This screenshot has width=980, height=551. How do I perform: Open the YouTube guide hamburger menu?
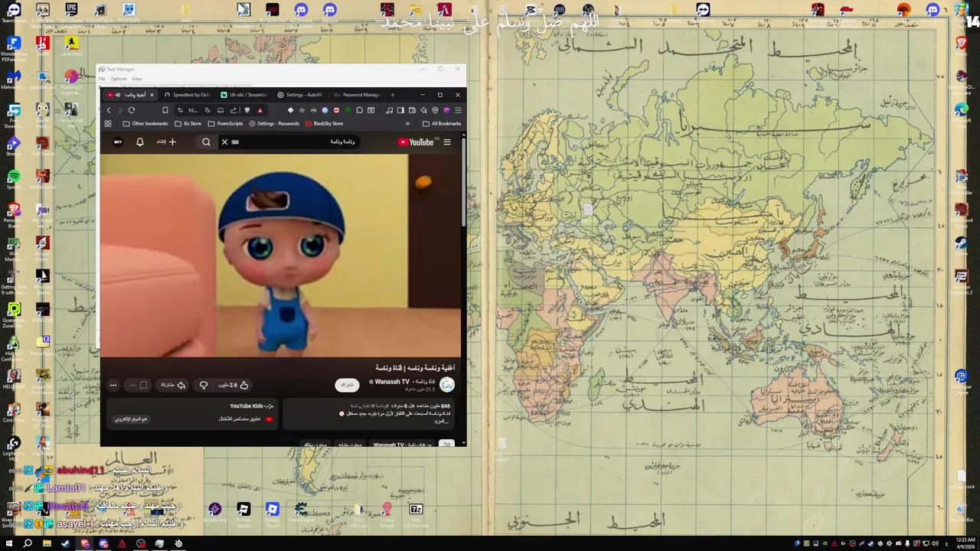(x=447, y=142)
